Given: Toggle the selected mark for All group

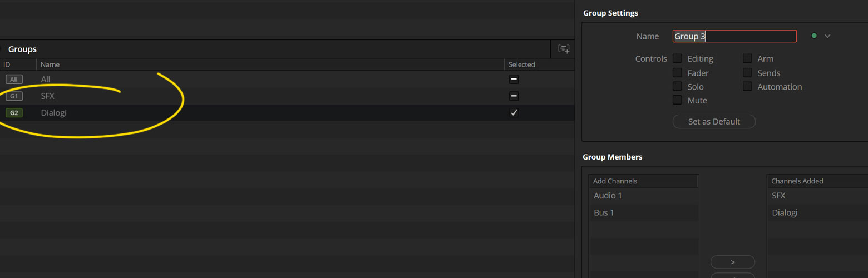Looking at the screenshot, I should point(514,80).
